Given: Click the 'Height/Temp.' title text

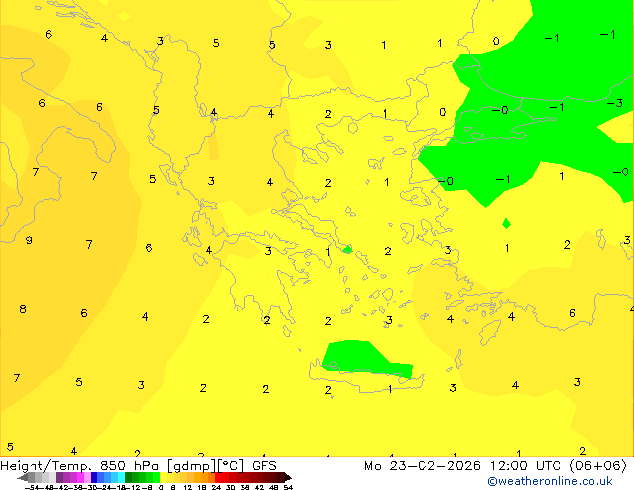Looking at the screenshot, I should 45,466.
